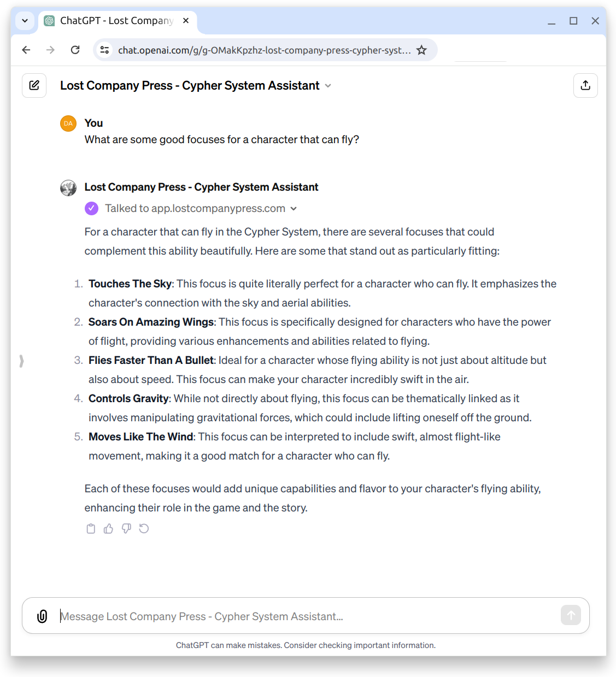Bookmark this page with the star icon
616x677 pixels.
click(x=421, y=50)
